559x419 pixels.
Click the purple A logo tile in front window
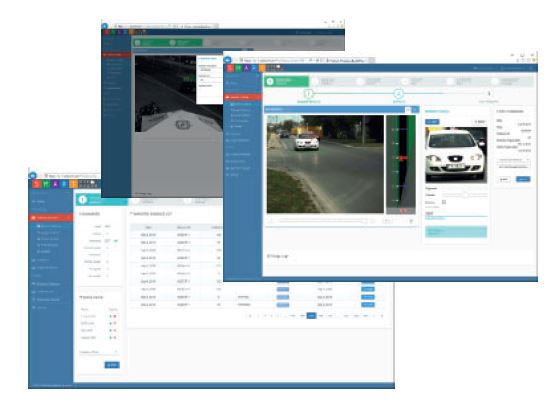pyautogui.click(x=246, y=68)
